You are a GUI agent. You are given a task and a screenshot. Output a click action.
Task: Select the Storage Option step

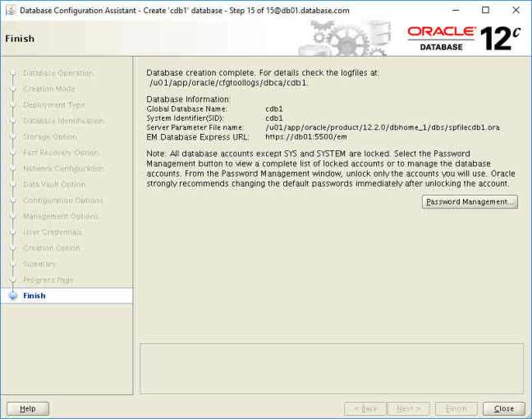(49, 136)
